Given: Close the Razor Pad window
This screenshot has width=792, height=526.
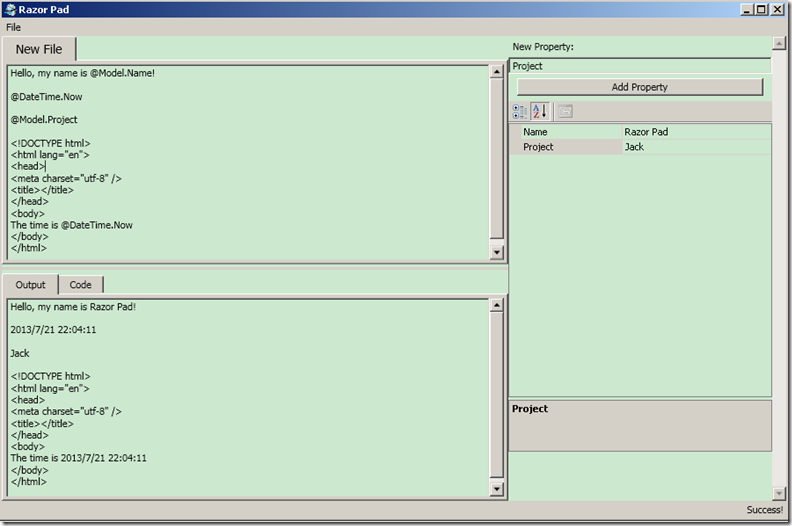Looking at the screenshot, I should click(x=777, y=9).
